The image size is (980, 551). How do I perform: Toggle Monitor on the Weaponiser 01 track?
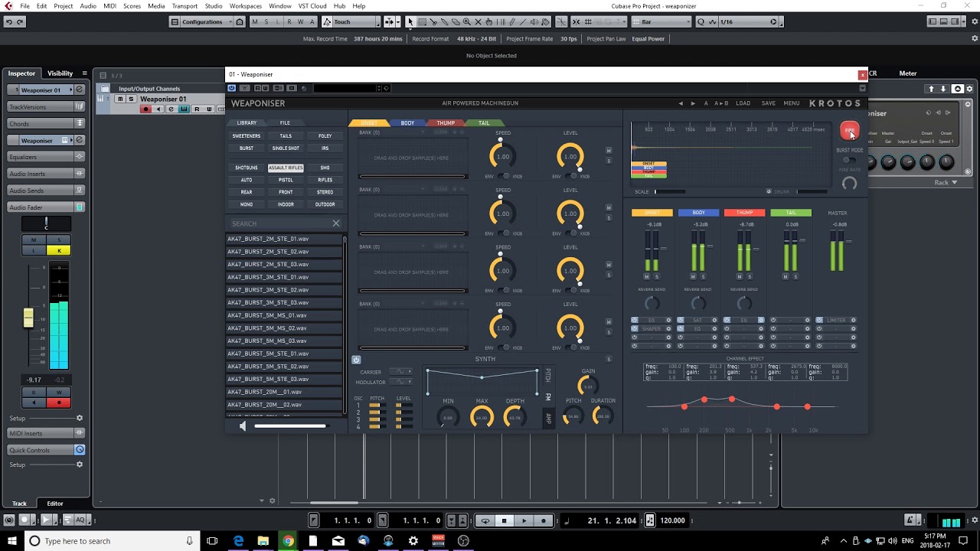(158, 109)
